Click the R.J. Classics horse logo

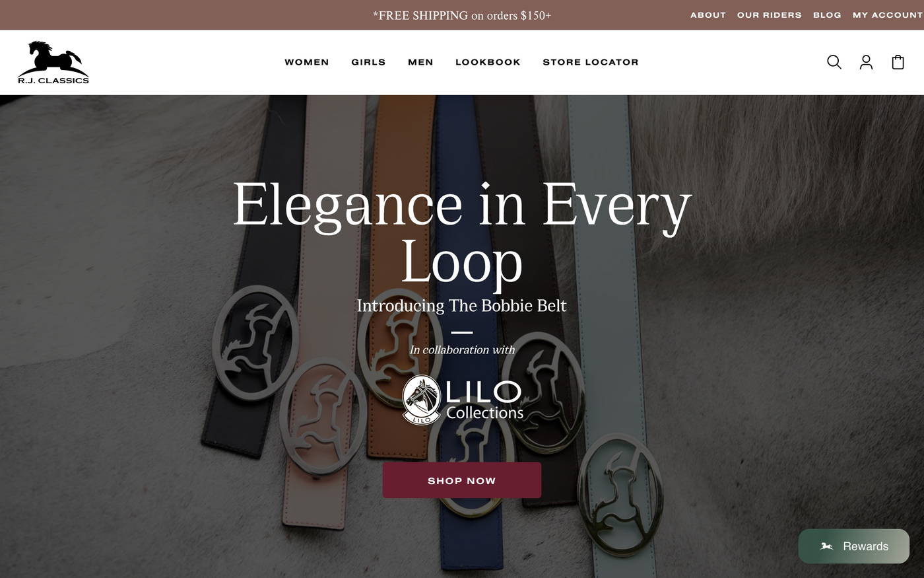coord(53,62)
